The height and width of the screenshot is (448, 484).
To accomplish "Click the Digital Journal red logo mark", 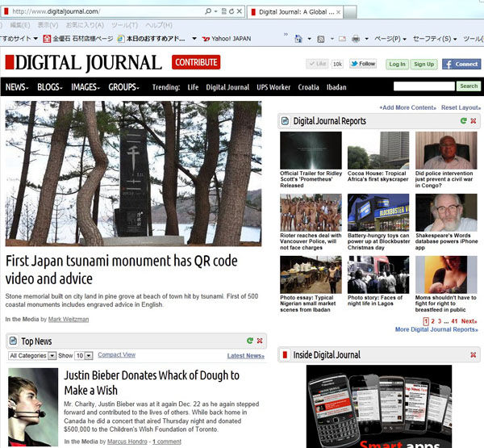I will click(10, 62).
